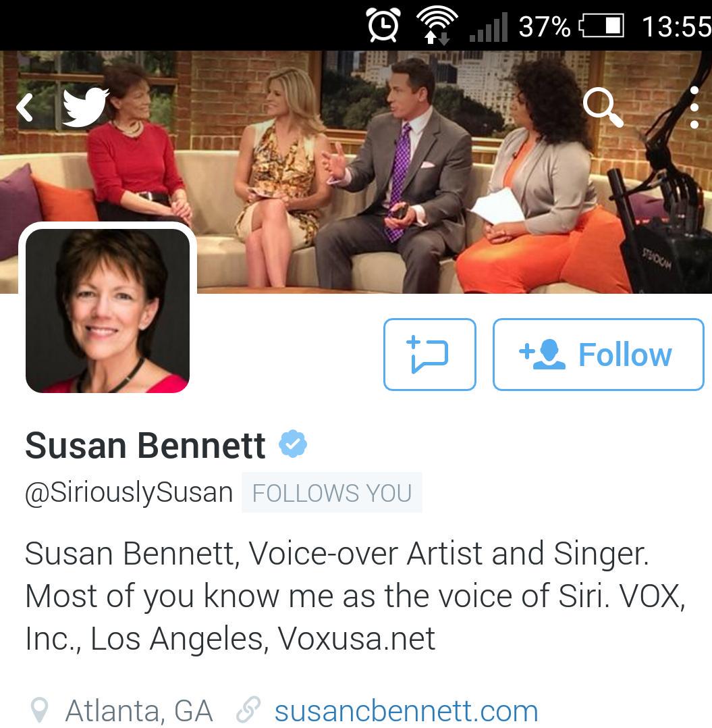Tap the white Twitter bird logo

(x=86, y=106)
